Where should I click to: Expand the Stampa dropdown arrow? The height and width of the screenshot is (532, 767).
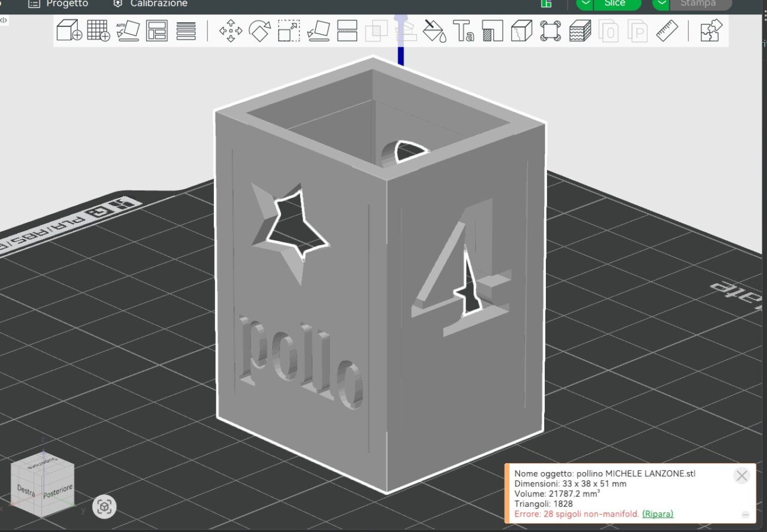pyautogui.click(x=661, y=4)
